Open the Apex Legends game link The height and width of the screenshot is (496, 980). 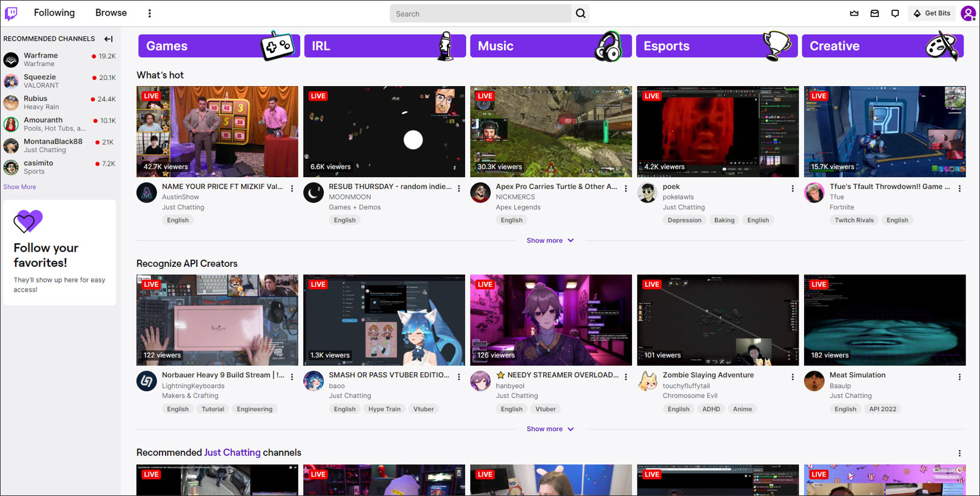pos(518,207)
